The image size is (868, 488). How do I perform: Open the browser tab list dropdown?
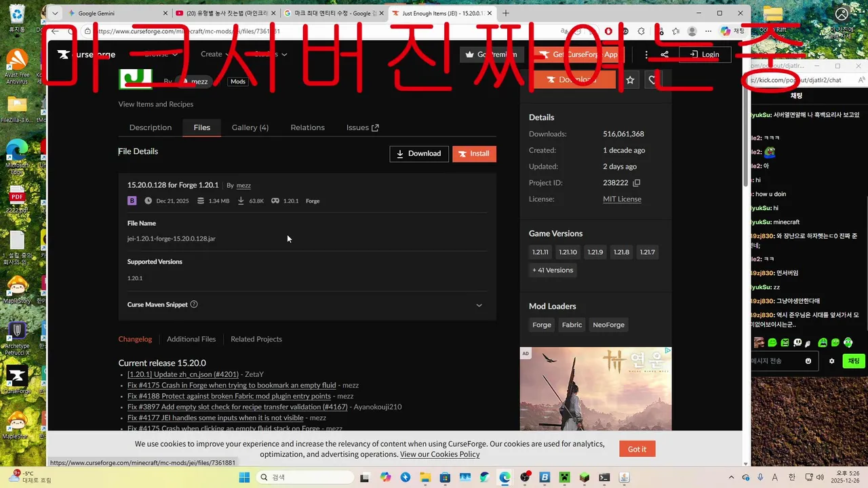(x=55, y=13)
